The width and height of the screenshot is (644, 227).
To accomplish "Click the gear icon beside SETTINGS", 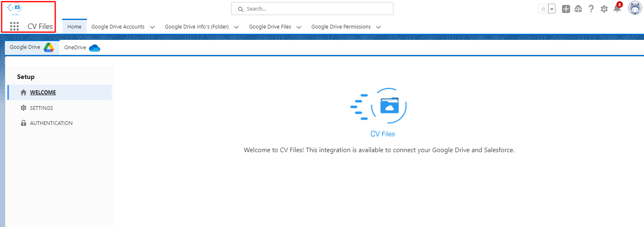I will coord(24,108).
